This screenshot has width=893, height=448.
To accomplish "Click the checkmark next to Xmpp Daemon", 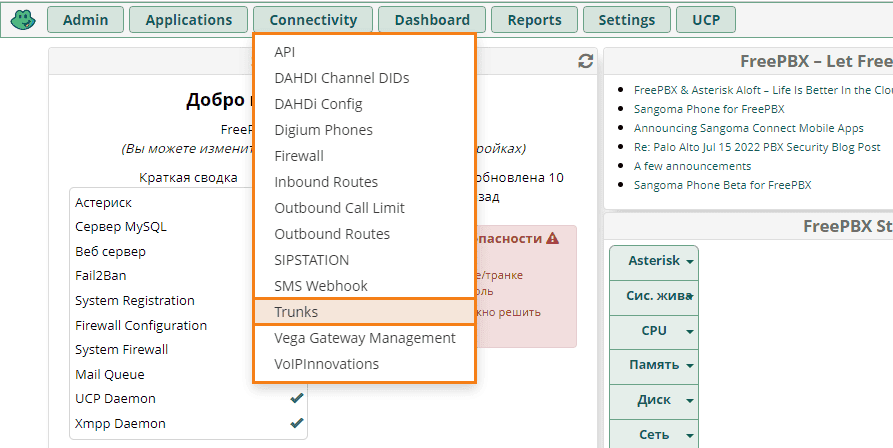I will (x=297, y=424).
